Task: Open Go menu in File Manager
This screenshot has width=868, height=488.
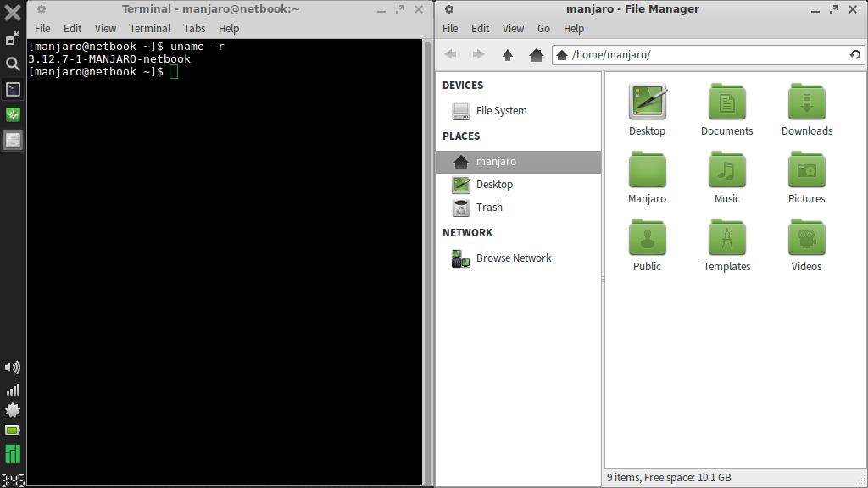Action: (x=543, y=28)
